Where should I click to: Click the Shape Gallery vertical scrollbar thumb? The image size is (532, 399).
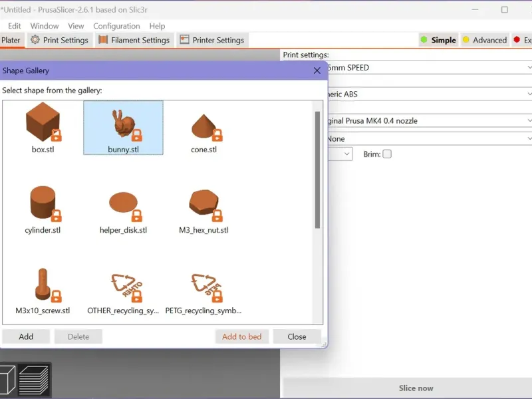(x=317, y=170)
